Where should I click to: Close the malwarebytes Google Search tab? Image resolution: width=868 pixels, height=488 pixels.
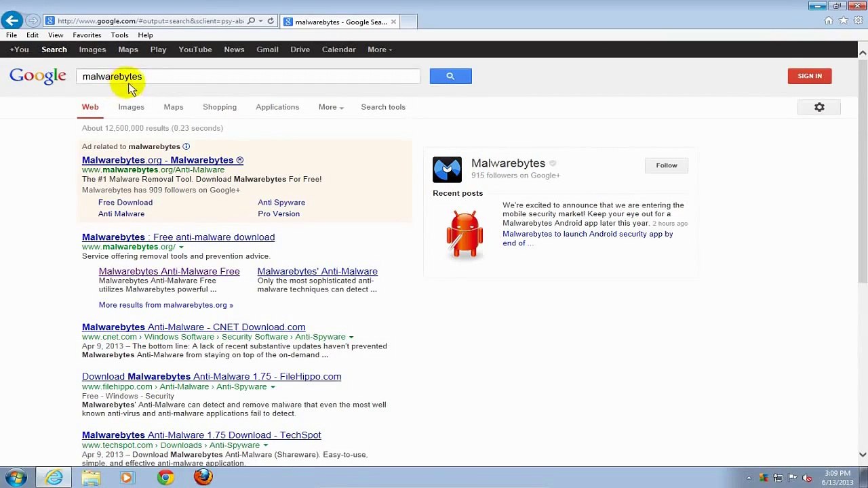(x=393, y=22)
